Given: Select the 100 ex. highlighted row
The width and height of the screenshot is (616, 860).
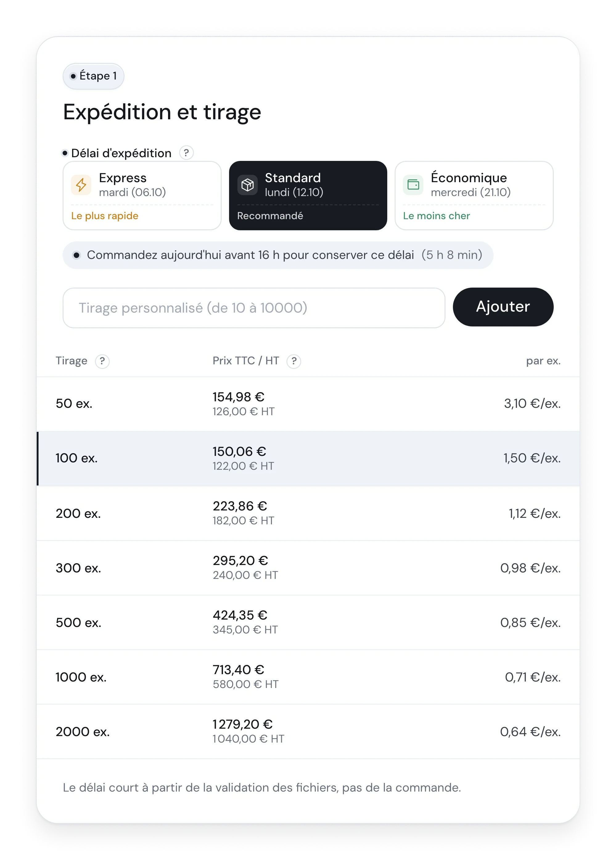Looking at the screenshot, I should click(308, 458).
